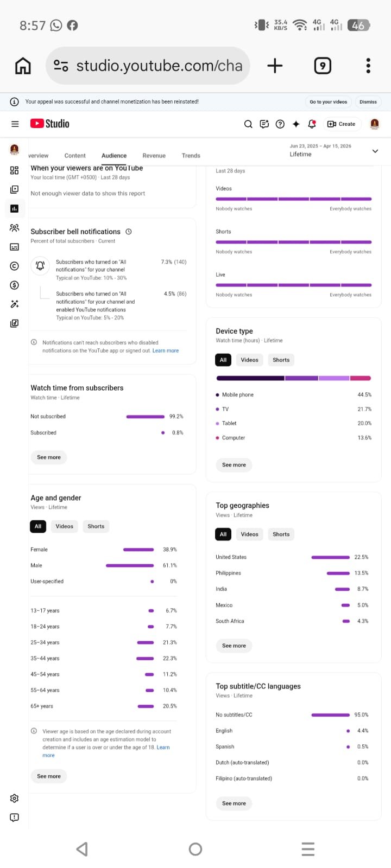
Task: Switch to the Content tab
Action: coord(75,156)
